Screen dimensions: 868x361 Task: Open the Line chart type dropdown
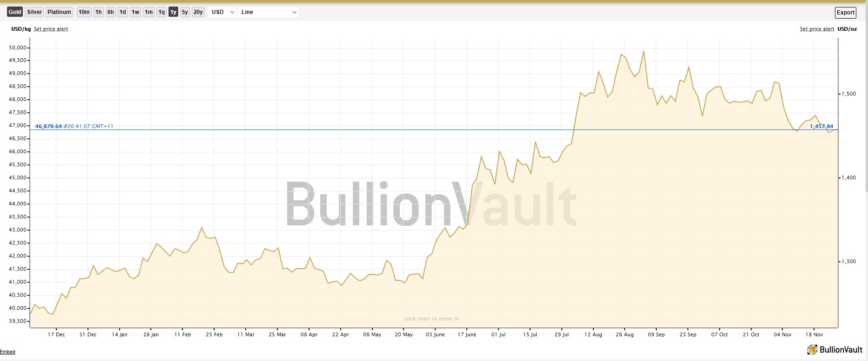pyautogui.click(x=269, y=12)
